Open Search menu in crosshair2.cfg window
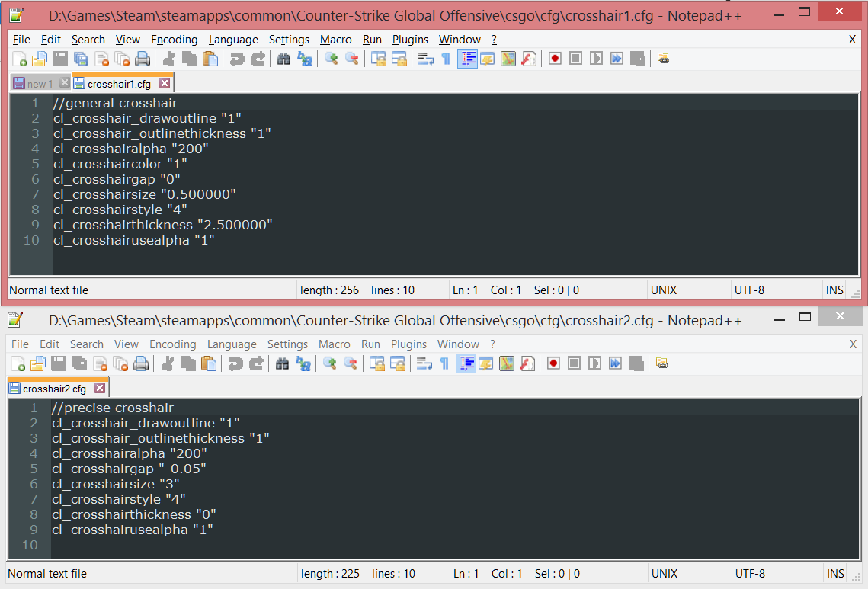The width and height of the screenshot is (868, 589). click(86, 344)
